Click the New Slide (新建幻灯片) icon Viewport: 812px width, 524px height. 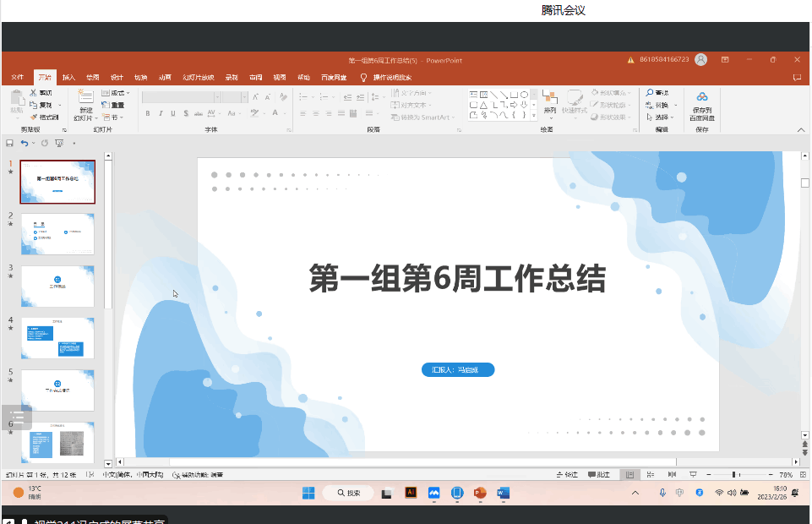coord(85,97)
